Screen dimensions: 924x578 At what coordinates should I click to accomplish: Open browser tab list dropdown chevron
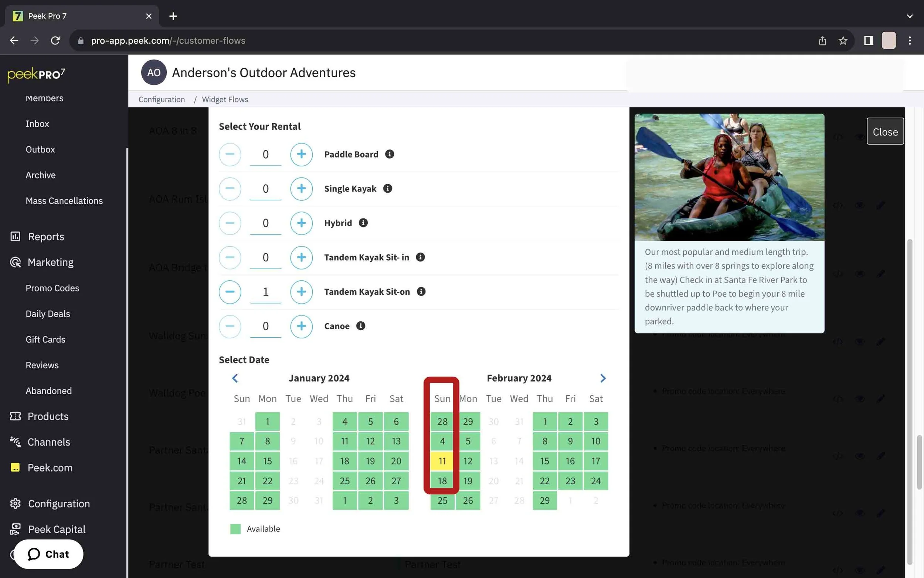click(x=909, y=16)
